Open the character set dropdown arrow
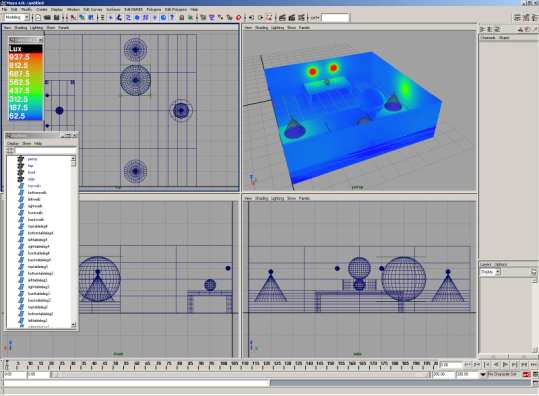 483,374
